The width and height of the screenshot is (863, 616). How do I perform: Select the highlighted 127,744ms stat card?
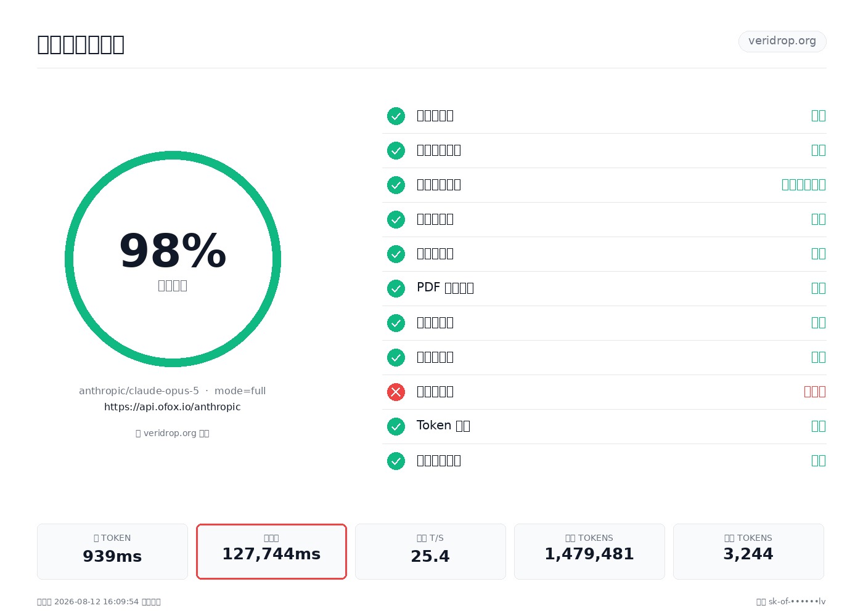point(271,551)
